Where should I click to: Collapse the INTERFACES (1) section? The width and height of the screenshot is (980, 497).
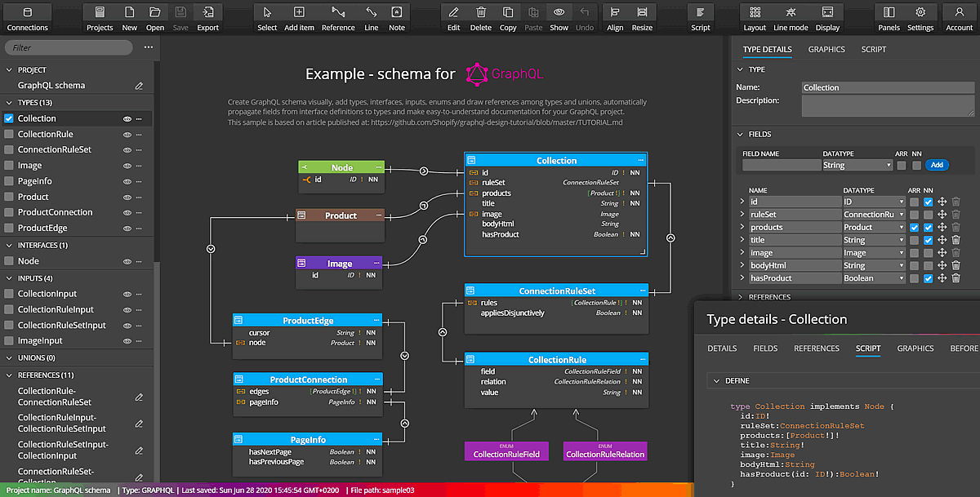9,245
